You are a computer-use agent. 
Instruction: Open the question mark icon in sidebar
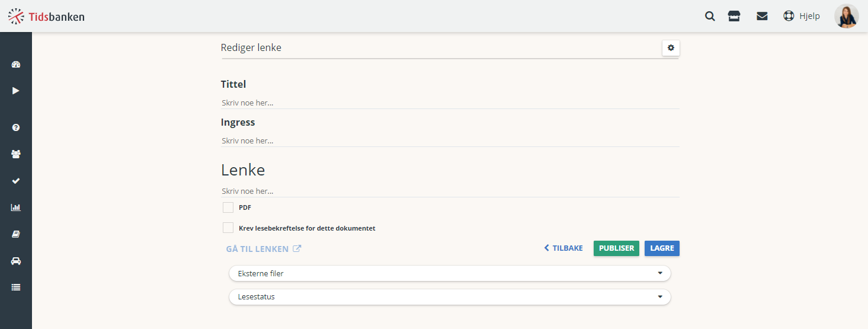(x=16, y=127)
